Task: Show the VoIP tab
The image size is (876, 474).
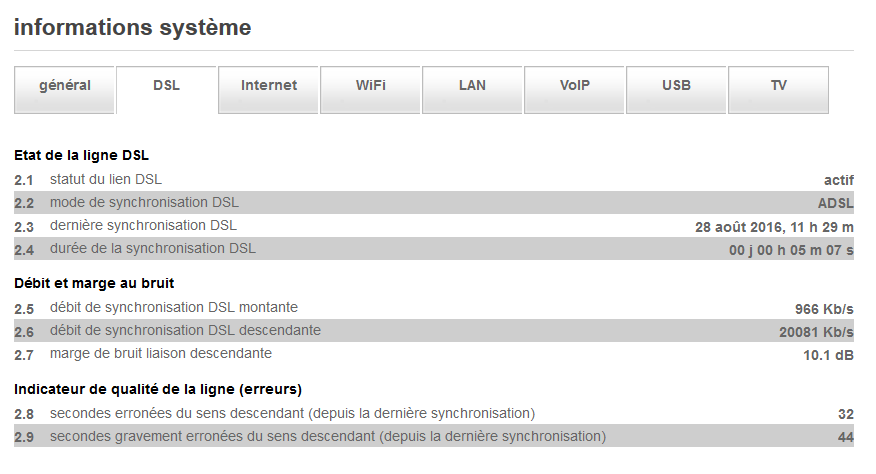Action: 575,86
